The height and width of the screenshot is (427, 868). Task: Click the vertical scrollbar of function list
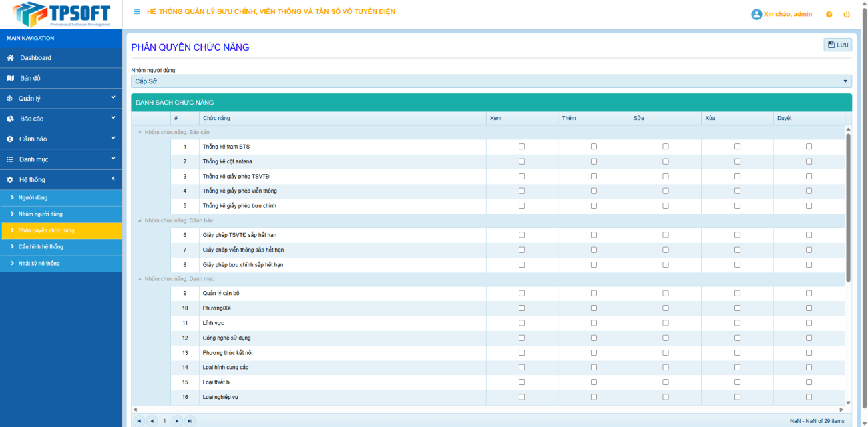pos(848,207)
